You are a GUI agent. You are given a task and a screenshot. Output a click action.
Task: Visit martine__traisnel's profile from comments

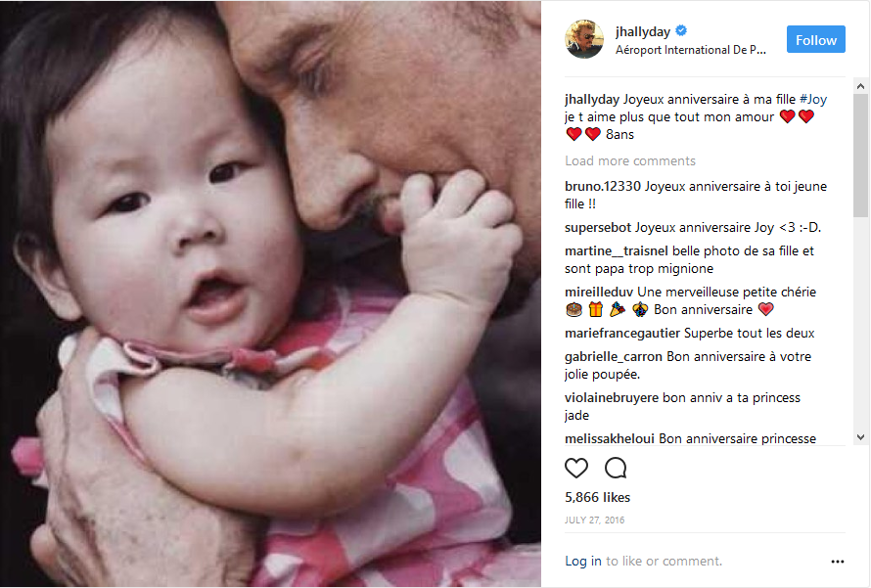(616, 251)
